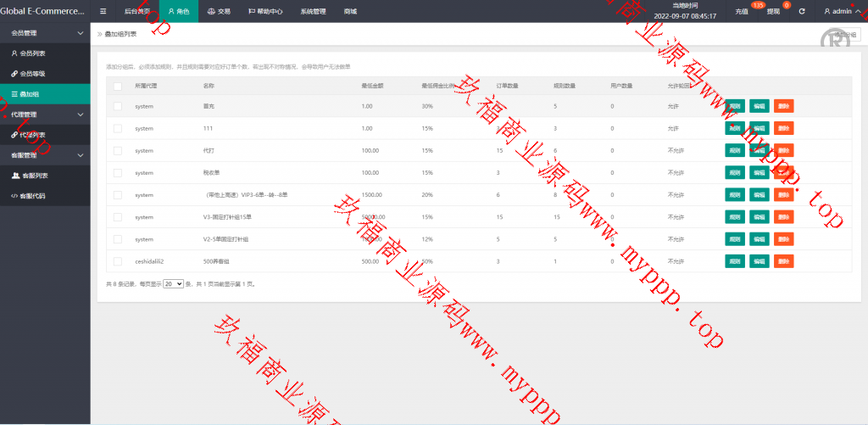Check the checkbox for ceshidaili2 row

point(118,261)
